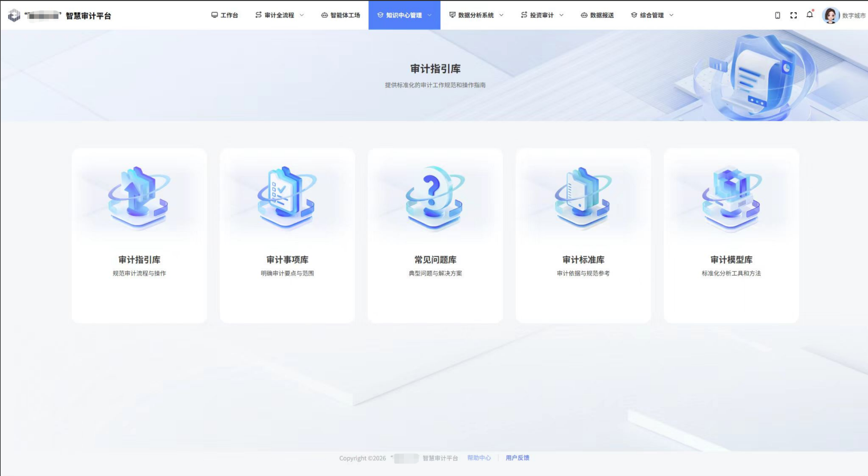Viewport: 868px width, 476px height.
Task: Click the 审计模型库 cube illustration icon
Action: (731, 198)
